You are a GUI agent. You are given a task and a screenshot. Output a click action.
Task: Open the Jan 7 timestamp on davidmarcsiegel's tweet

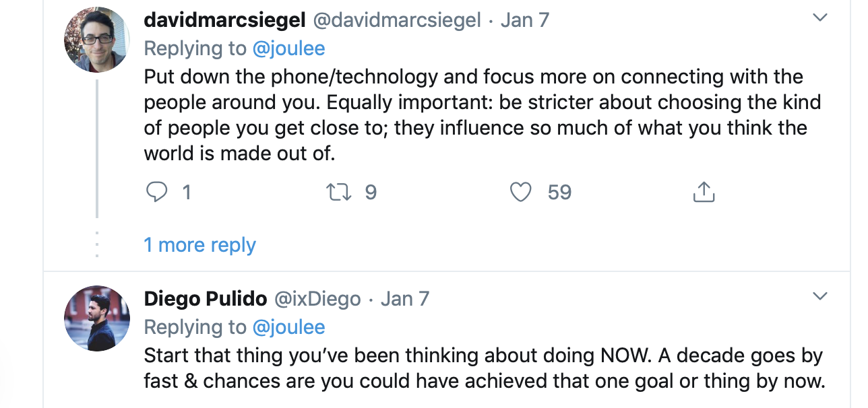tap(525, 20)
